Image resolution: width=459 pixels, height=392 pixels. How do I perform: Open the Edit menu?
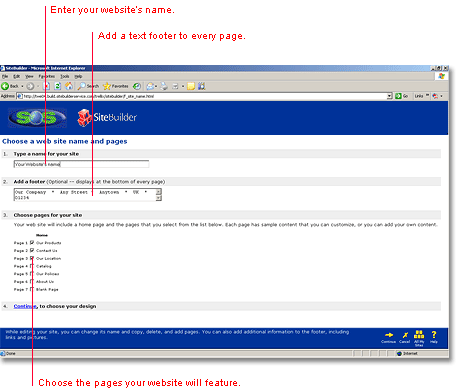16,76
